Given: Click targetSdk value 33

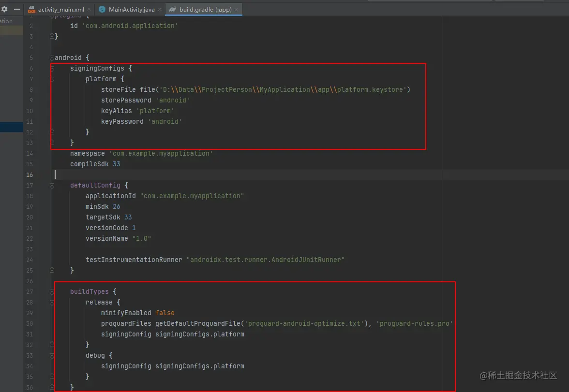Looking at the screenshot, I should pyautogui.click(x=128, y=217).
